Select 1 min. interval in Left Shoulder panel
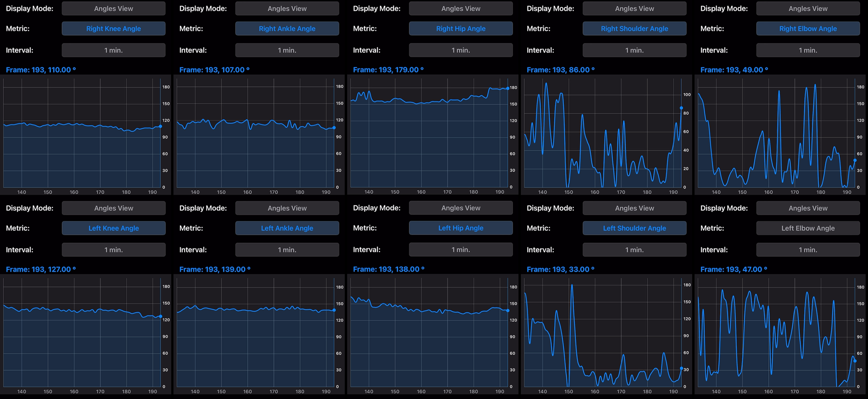This screenshot has width=868, height=399. 635,250
